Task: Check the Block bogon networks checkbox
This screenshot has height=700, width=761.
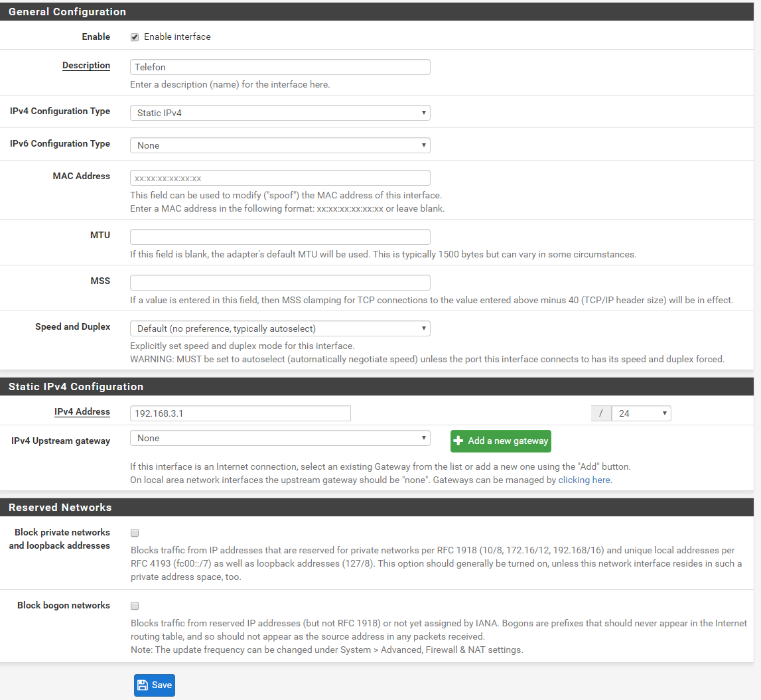Action: pos(135,606)
